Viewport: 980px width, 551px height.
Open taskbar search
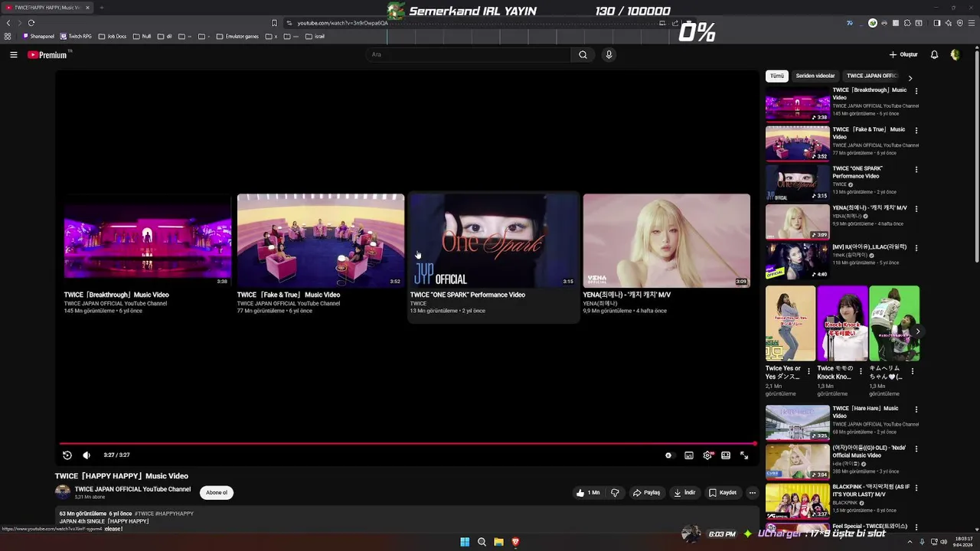[x=482, y=542]
